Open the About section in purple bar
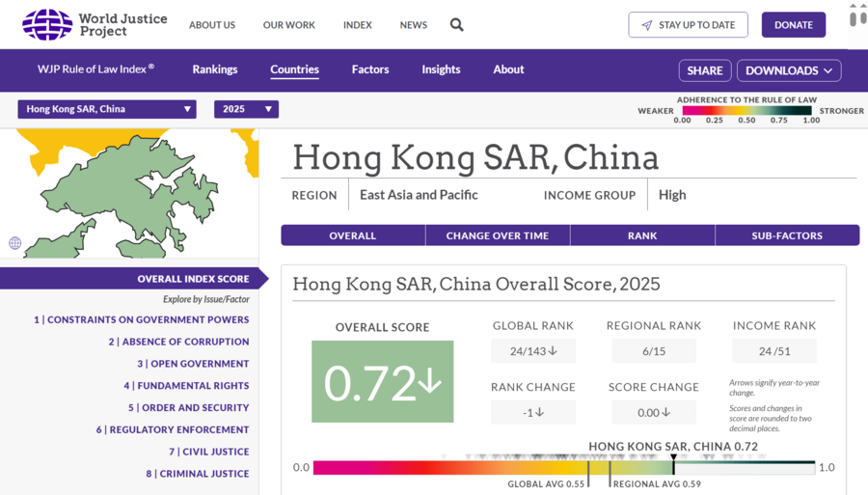Image resolution: width=868 pixels, height=495 pixels. (x=508, y=69)
